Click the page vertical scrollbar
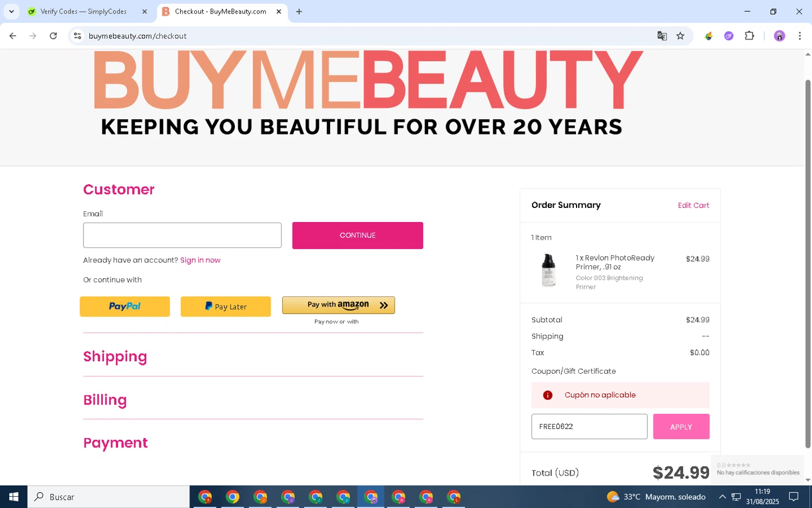The width and height of the screenshot is (812, 508). pos(808,264)
